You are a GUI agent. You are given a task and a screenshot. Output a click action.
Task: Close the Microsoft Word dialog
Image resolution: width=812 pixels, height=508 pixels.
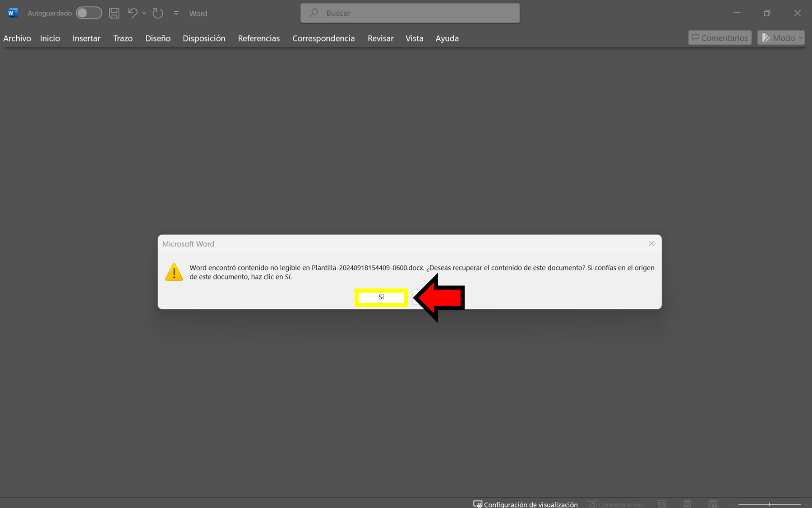(x=651, y=244)
